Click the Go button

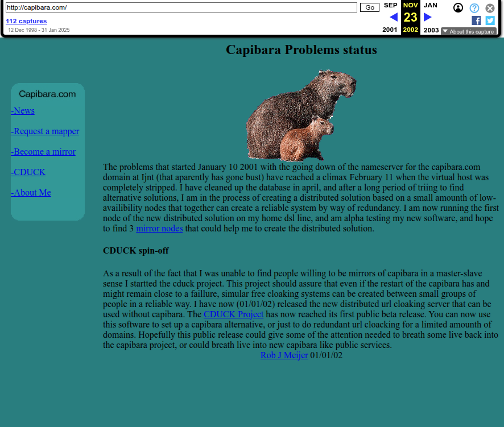(370, 7)
